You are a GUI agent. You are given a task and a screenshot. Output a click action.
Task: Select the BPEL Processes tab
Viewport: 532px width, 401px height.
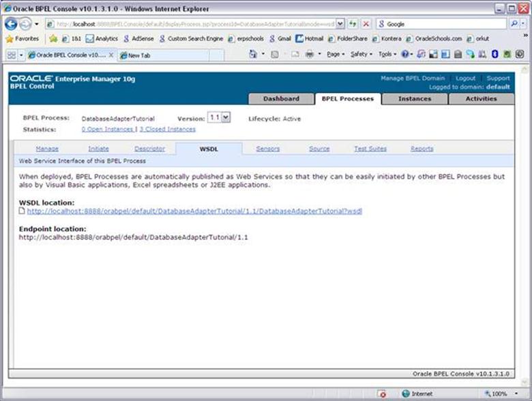(x=347, y=99)
